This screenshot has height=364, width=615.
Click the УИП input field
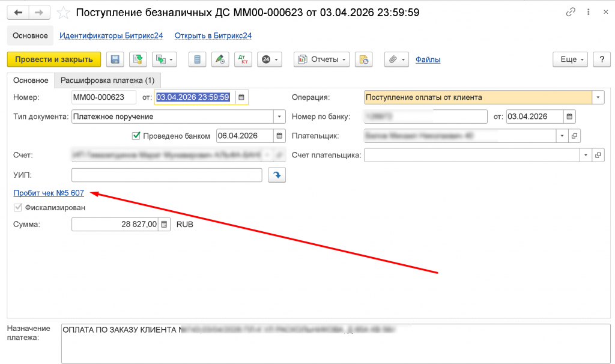click(167, 175)
